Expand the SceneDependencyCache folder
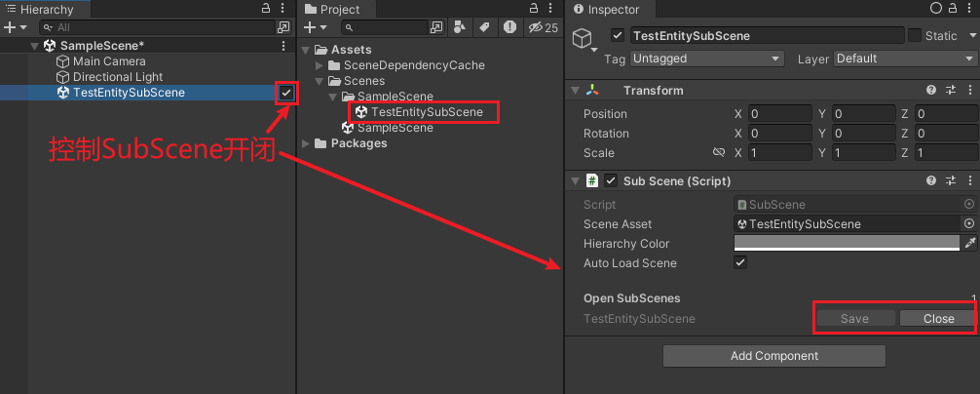This screenshot has width=980, height=394. (319, 65)
